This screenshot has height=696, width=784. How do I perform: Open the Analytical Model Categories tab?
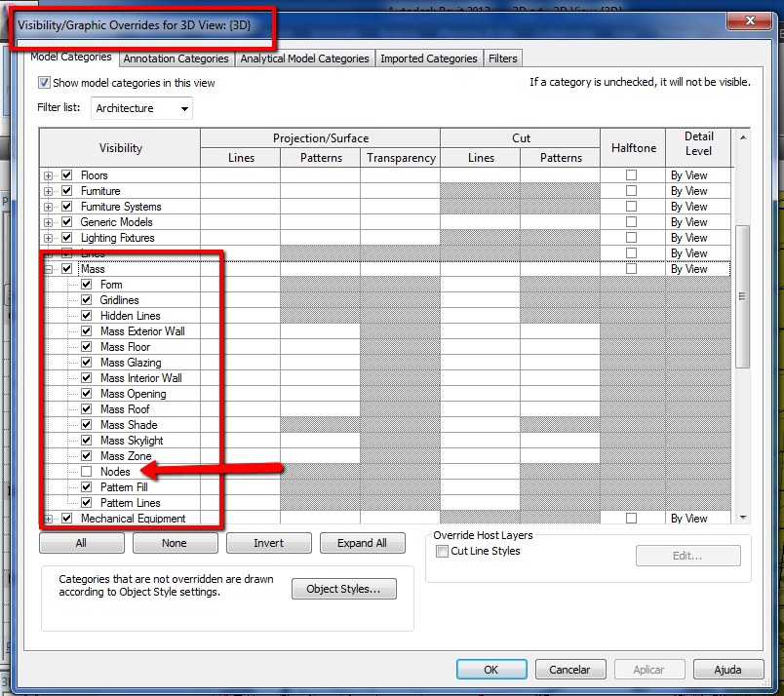tap(304, 58)
